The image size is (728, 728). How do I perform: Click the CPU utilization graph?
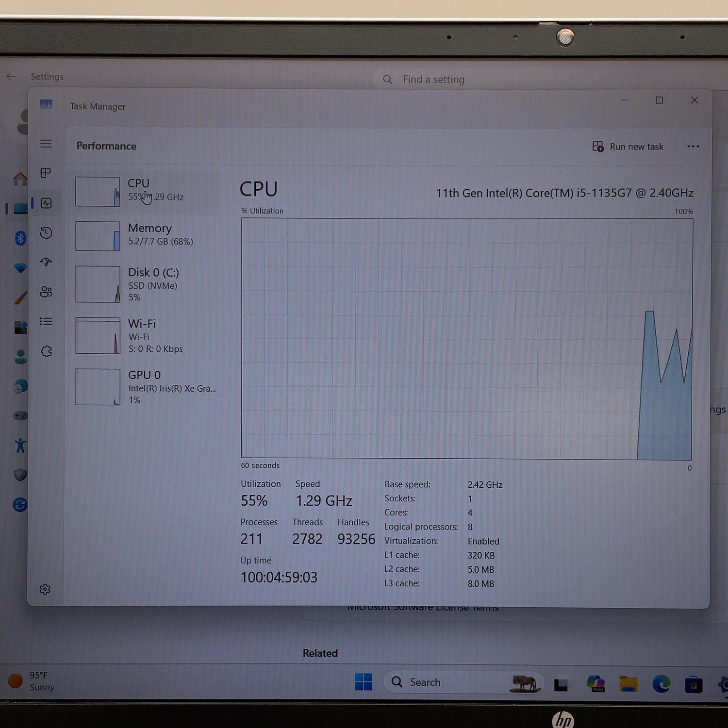click(466, 339)
